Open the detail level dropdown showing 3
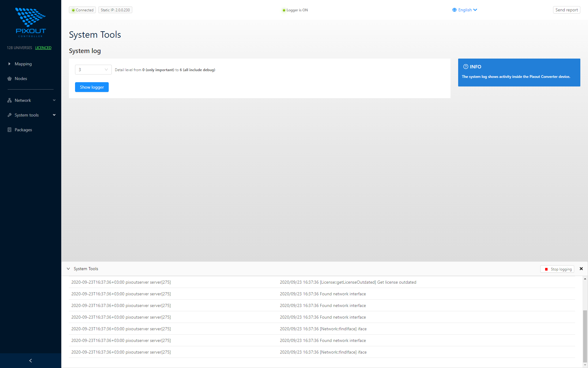The image size is (588, 368). tap(93, 70)
